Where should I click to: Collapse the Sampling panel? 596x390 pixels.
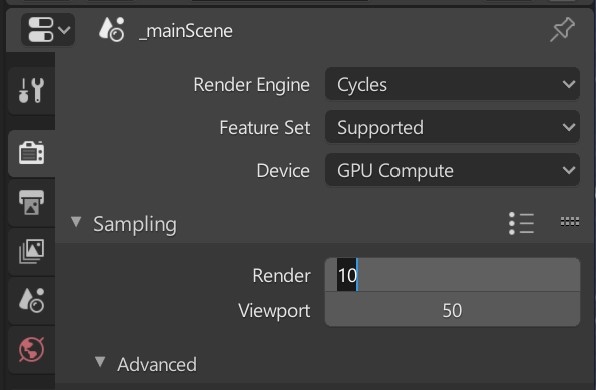coord(76,222)
